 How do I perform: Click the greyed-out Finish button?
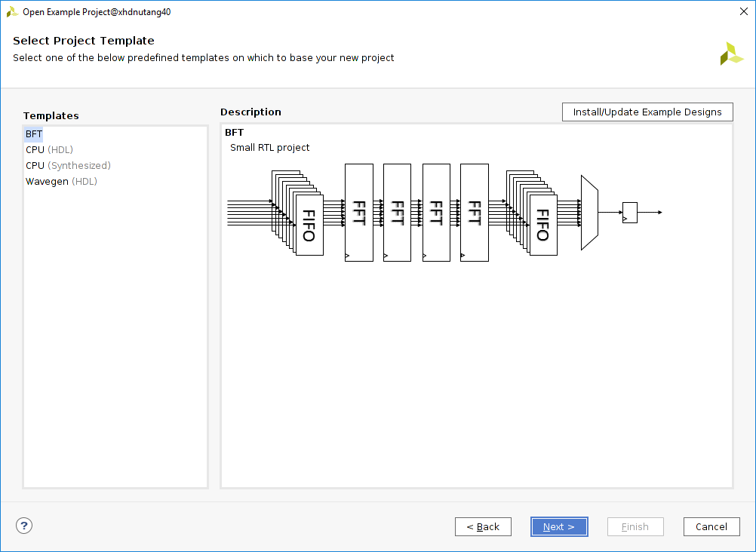tap(635, 526)
